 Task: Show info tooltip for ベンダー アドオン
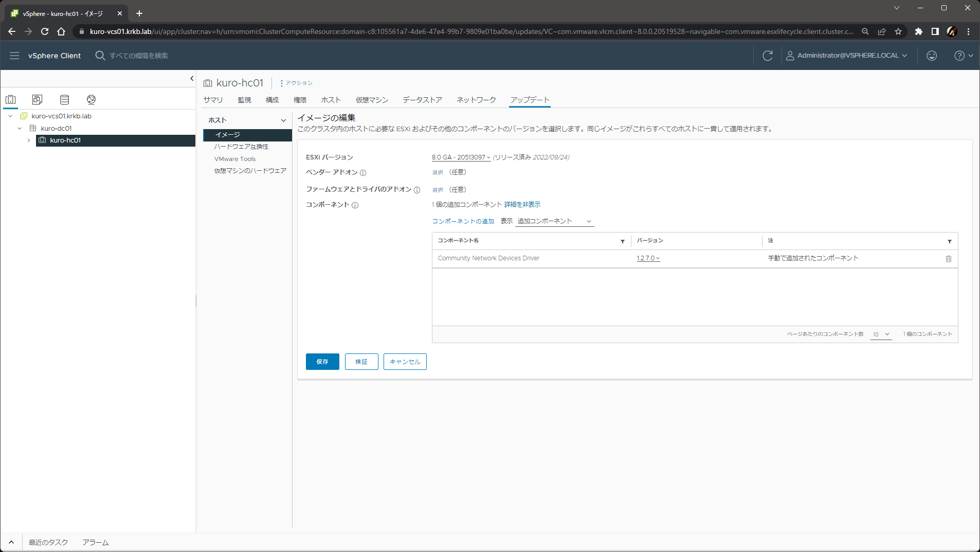click(363, 173)
